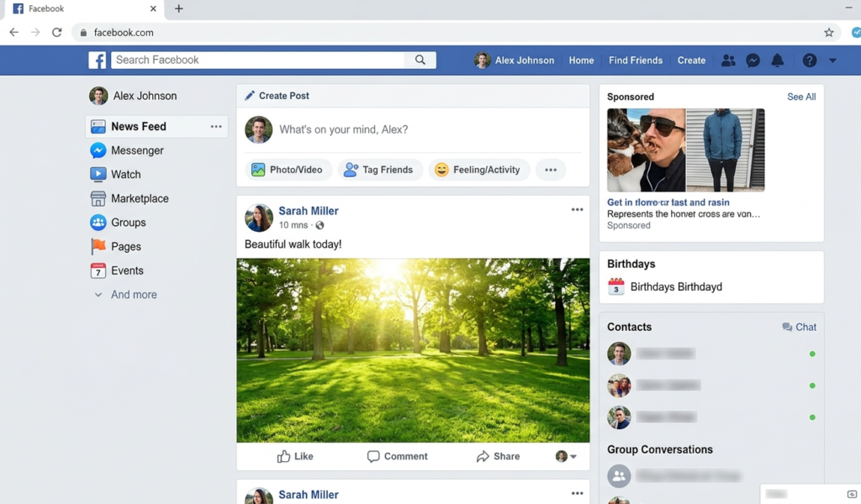This screenshot has width=861, height=504.
Task: Open Marketplace from the sidebar
Action: [x=140, y=198]
